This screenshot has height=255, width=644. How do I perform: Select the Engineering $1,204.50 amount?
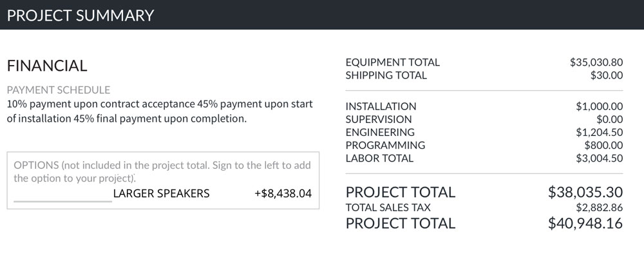tap(599, 132)
